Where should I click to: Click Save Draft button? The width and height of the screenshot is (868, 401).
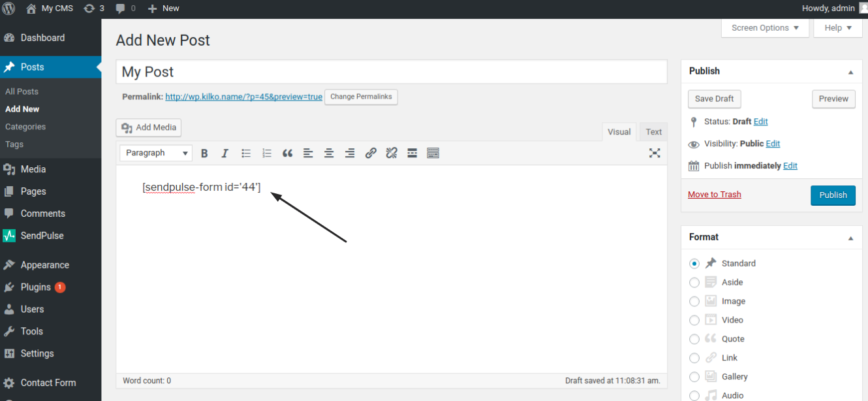[x=715, y=99]
